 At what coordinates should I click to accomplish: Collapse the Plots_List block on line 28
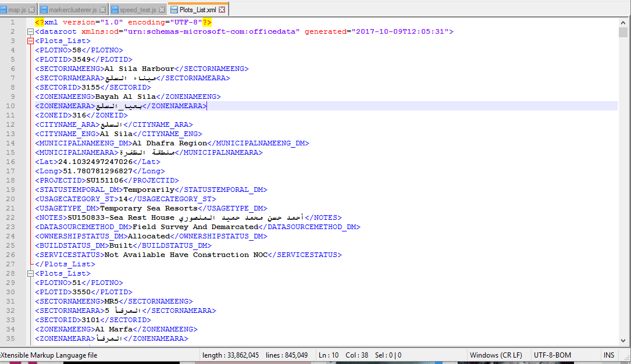(x=30, y=273)
